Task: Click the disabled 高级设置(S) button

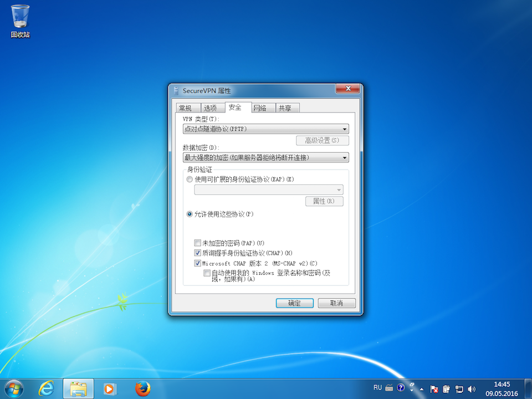Action: tap(323, 140)
